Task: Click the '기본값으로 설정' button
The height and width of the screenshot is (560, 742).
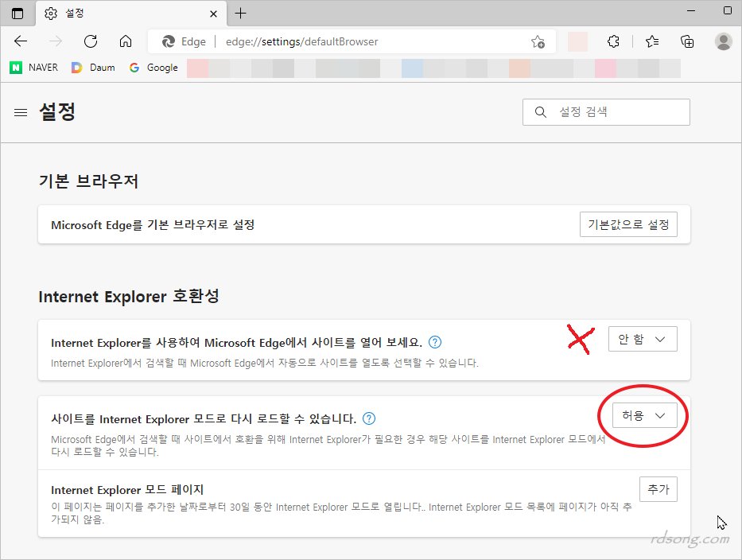Action: tap(627, 224)
